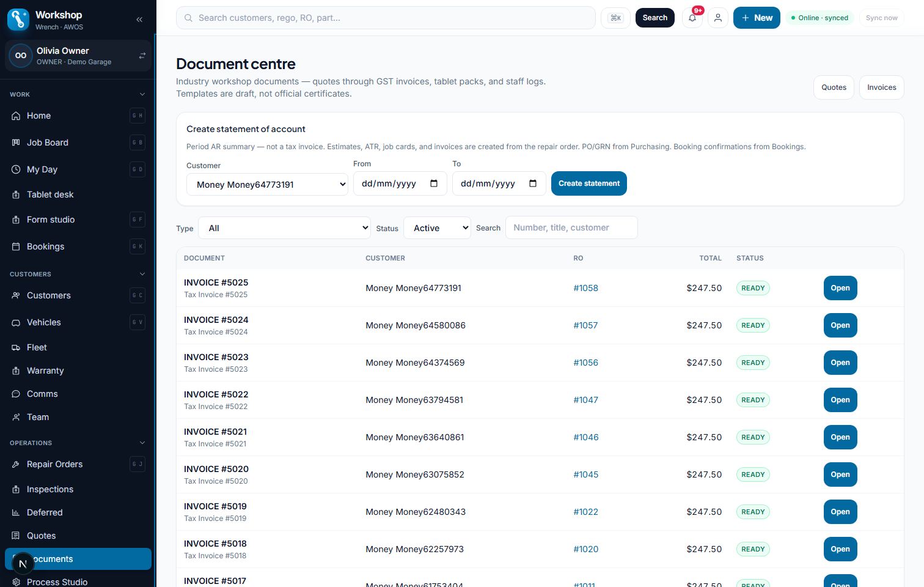924x587 pixels.
Task: Open the From date picker calendar icon
Action: point(434,183)
